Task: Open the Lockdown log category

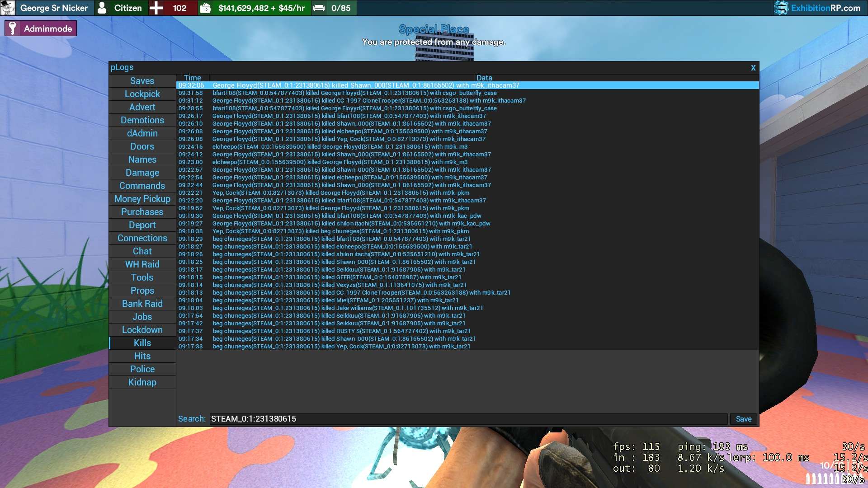Action: (x=142, y=330)
